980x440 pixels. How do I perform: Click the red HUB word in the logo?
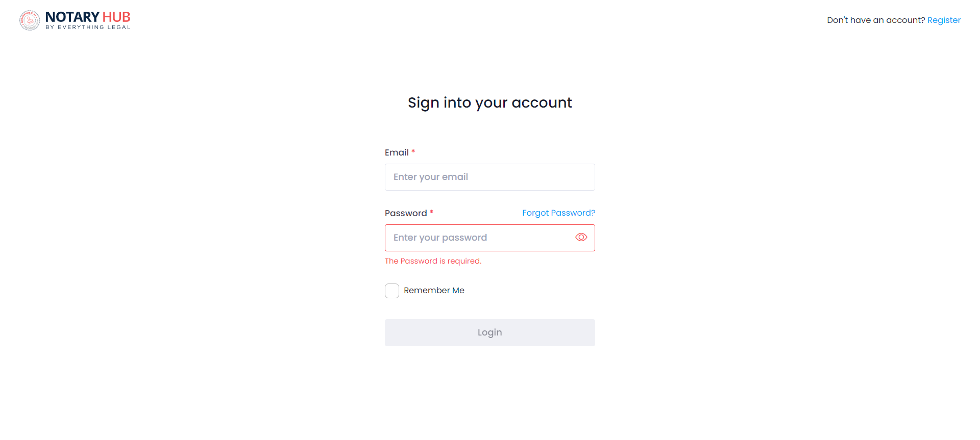pyautogui.click(x=116, y=17)
